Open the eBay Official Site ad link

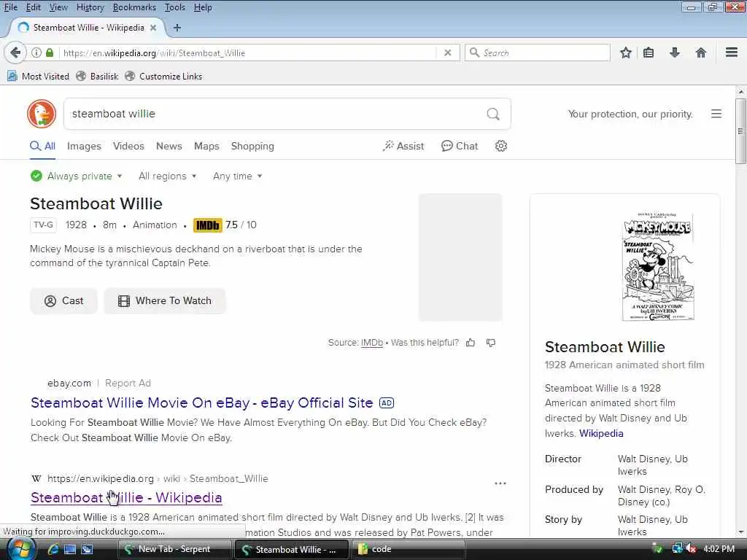coord(201,402)
